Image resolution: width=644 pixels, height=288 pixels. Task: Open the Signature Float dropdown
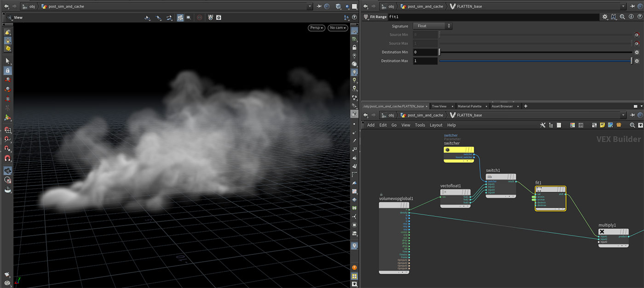pos(431,26)
